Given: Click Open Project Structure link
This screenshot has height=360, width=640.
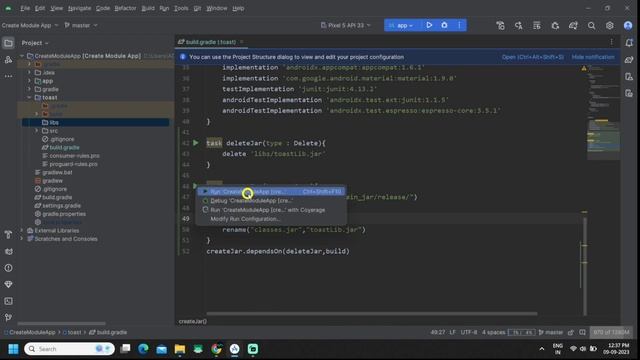Looking at the screenshot, I should tap(533, 57).
